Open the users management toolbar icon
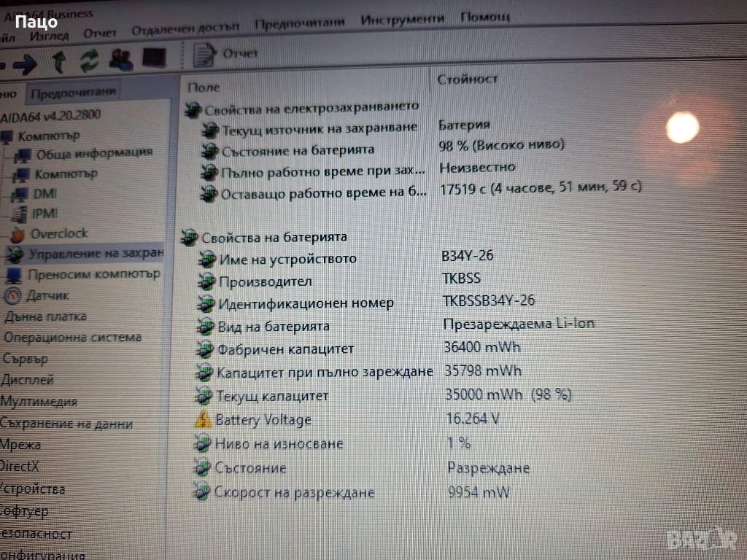Image resolution: width=747 pixels, height=560 pixels. pos(120,59)
